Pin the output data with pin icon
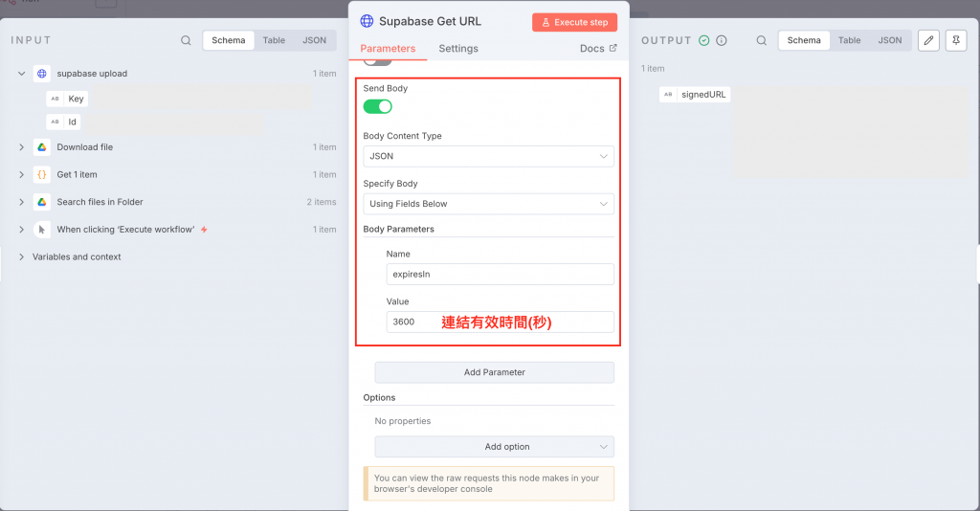The width and height of the screenshot is (980, 511). click(956, 40)
